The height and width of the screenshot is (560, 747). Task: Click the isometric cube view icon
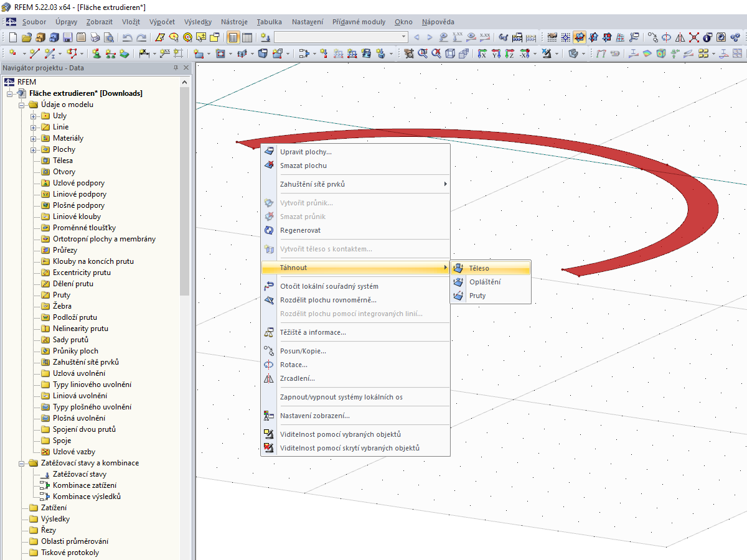click(450, 54)
